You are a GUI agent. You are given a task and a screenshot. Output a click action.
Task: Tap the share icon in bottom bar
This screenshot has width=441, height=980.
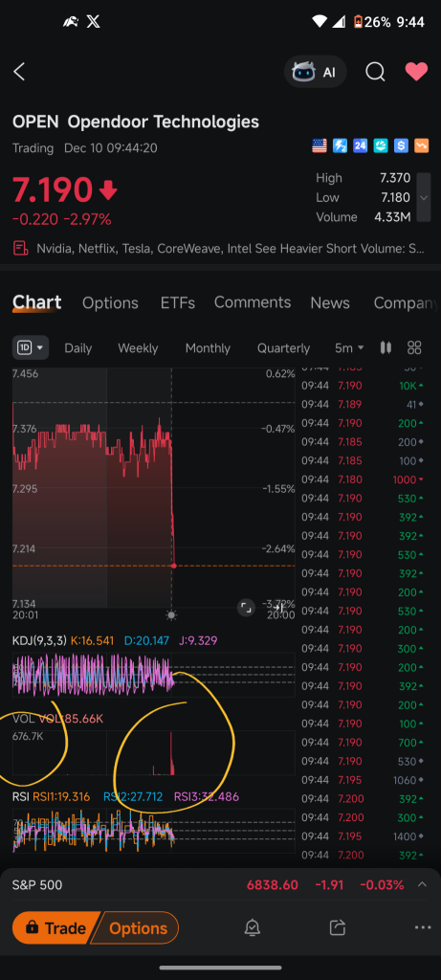(338, 927)
